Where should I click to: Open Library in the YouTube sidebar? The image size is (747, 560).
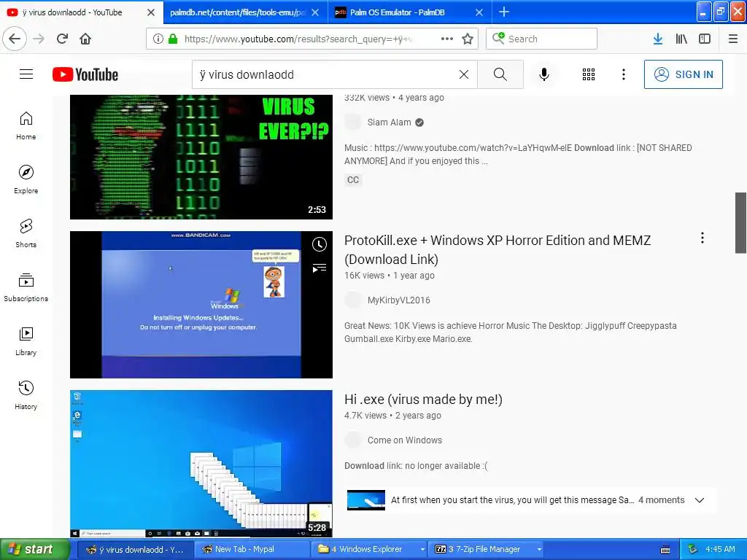26,341
